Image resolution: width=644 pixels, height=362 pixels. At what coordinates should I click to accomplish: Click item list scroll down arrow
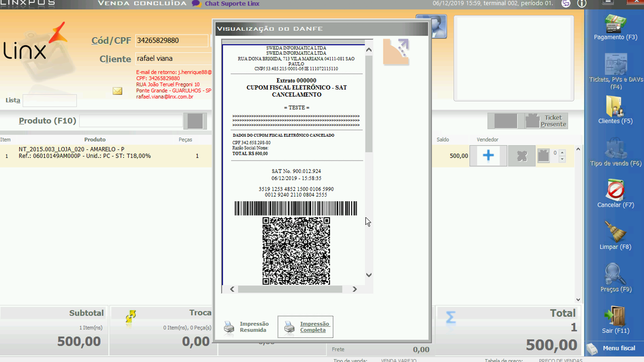[578, 300]
